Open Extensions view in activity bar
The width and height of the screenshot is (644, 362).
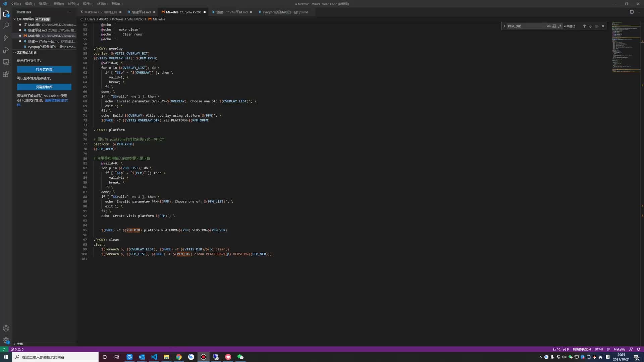tap(6, 74)
